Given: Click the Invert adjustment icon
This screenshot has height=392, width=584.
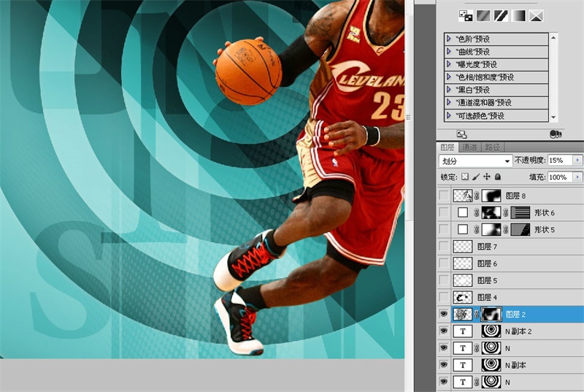Looking at the screenshot, I should point(465,15).
